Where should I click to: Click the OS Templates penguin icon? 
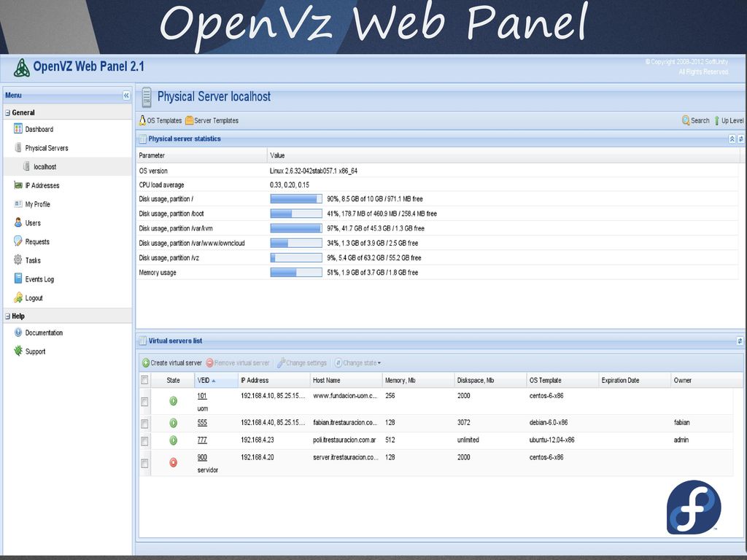(142, 120)
